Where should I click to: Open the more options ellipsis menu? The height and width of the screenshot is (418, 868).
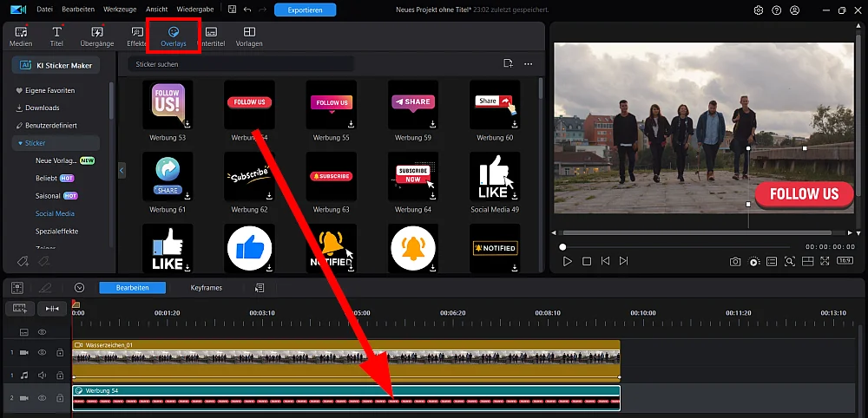tap(528, 64)
